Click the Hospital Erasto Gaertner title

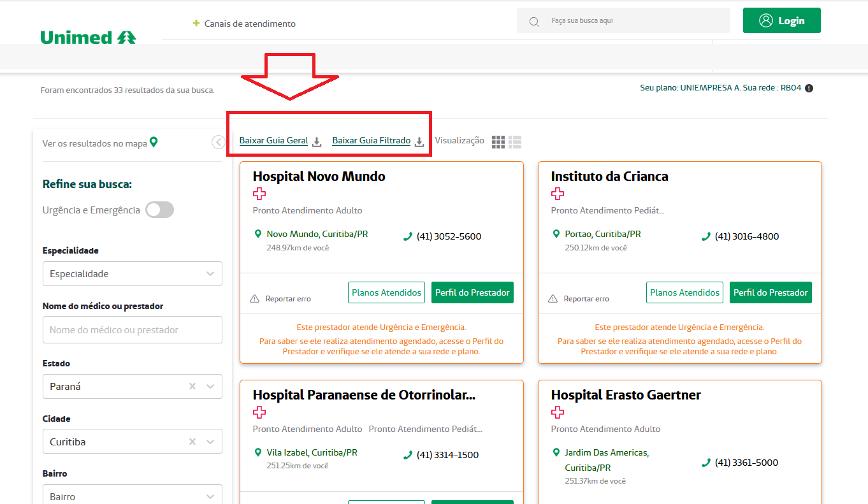626,395
